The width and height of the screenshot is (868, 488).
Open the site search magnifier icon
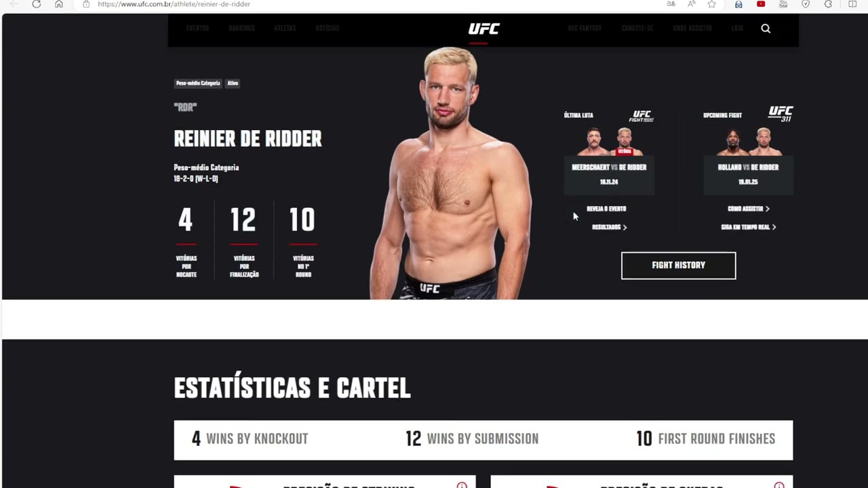[766, 28]
